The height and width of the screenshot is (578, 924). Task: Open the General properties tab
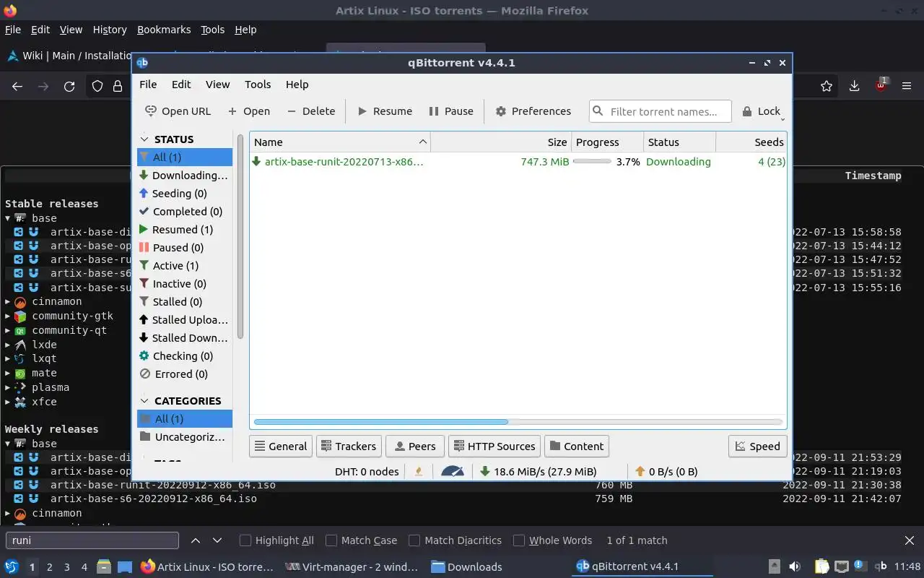pyautogui.click(x=280, y=447)
